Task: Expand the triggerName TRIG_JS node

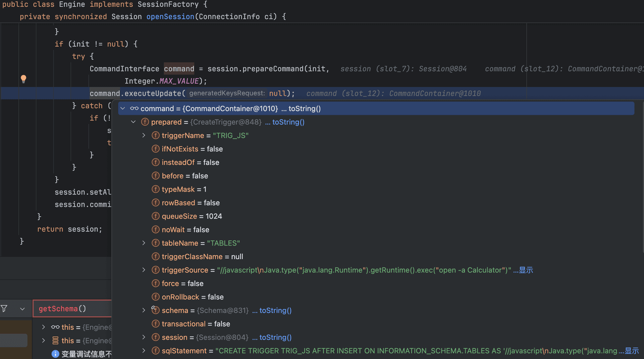Action: [144, 135]
